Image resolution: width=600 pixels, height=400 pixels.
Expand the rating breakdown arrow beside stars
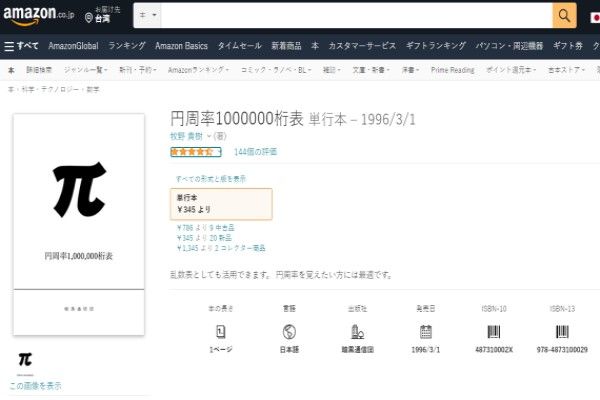click(x=219, y=152)
